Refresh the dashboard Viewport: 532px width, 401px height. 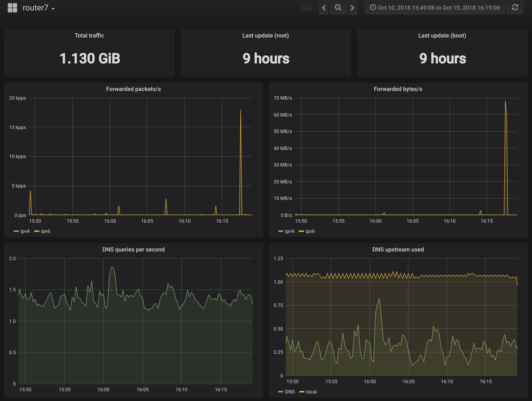click(x=515, y=8)
